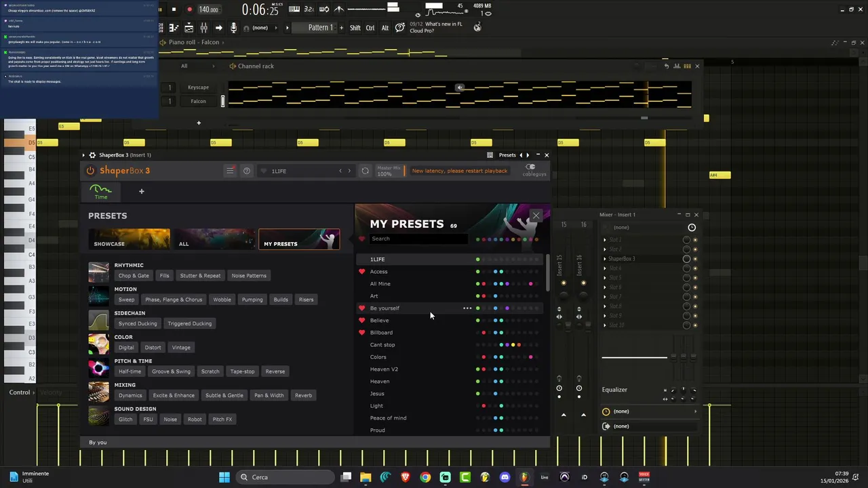Open three-dots menu on Be yourself preset
The height and width of the screenshot is (488, 868).
point(467,308)
